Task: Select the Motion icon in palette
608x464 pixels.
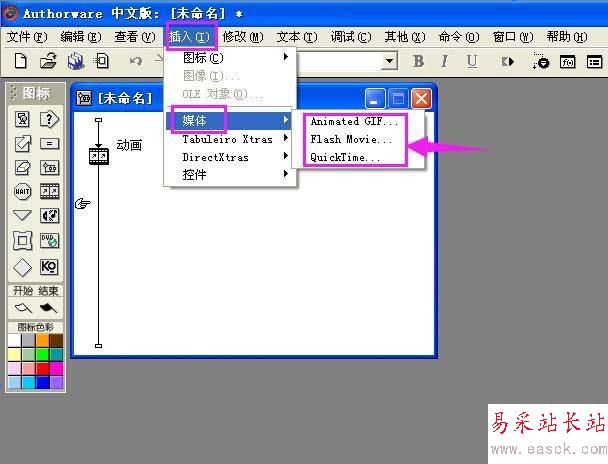Action: coord(22,144)
